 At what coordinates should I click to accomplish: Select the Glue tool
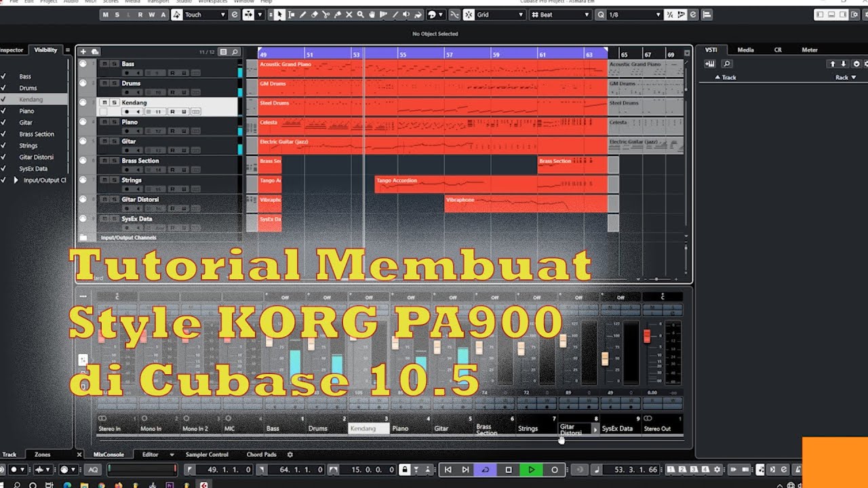338,14
